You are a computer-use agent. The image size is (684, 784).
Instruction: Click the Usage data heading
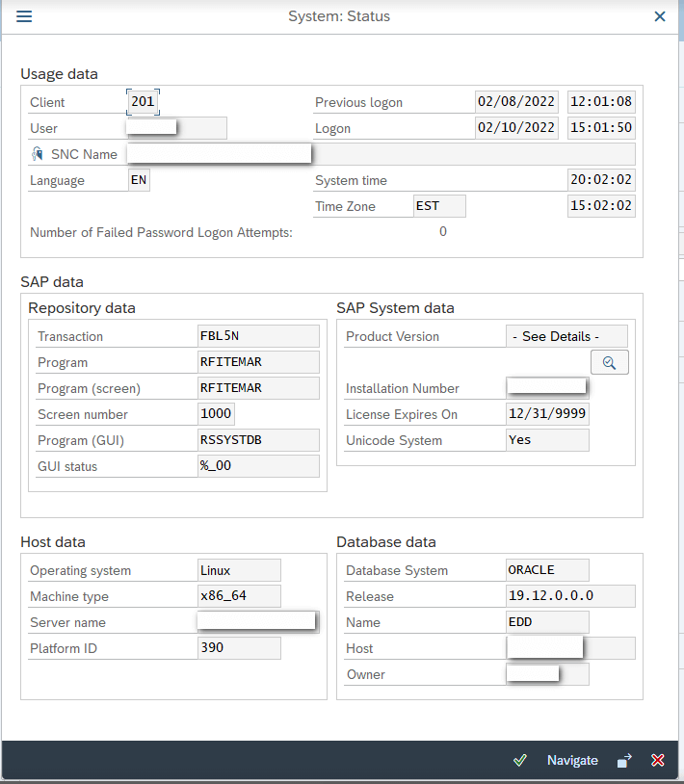point(59,74)
